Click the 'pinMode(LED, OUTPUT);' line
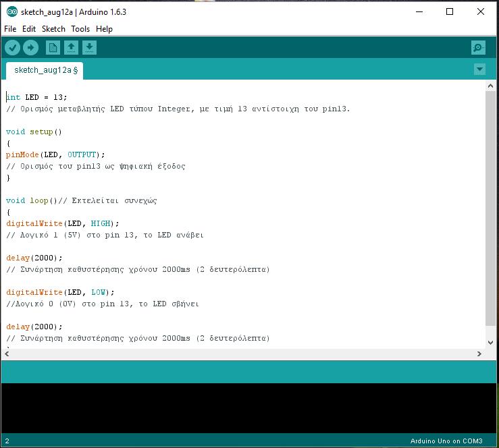The width and height of the screenshot is (499, 448). pyautogui.click(x=55, y=155)
